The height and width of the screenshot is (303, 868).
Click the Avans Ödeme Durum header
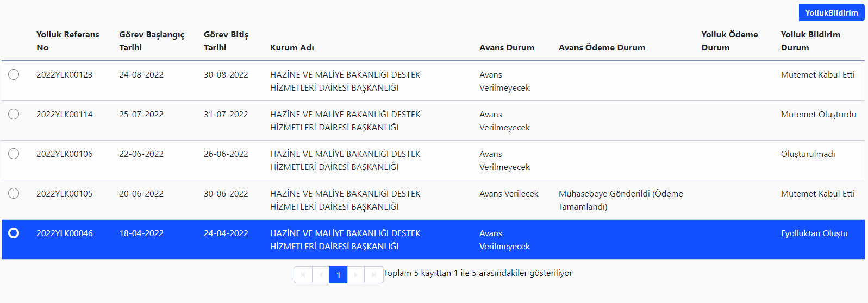602,47
